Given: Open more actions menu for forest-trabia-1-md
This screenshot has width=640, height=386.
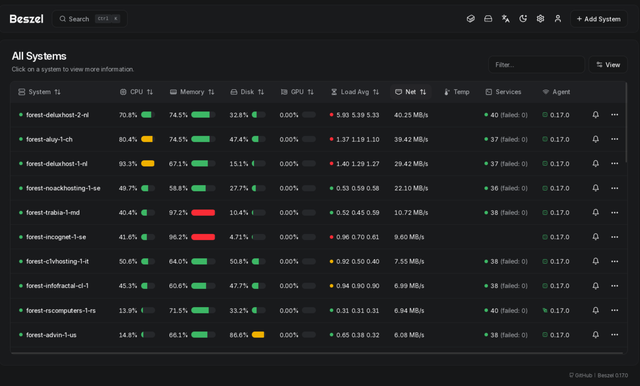Looking at the screenshot, I should pyautogui.click(x=614, y=213).
